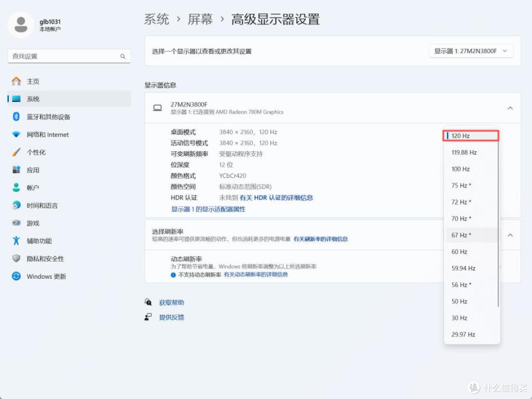Open display 1 adapter properties link

pos(208,209)
